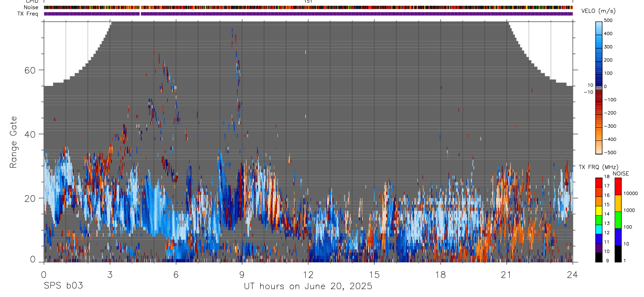Click the '1000' value on the NOISE legend
644x297 pixels.
629,210
